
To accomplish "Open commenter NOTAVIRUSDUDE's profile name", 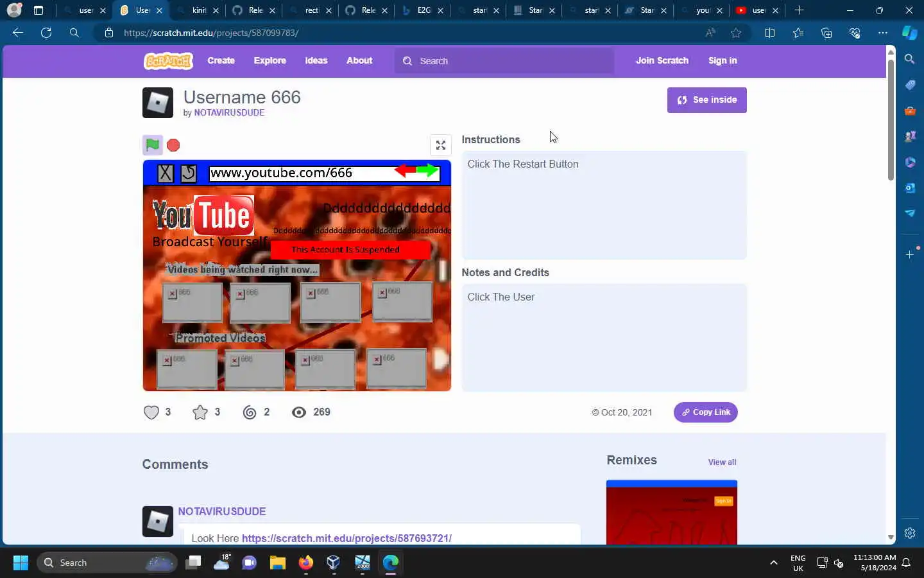I will (222, 511).
